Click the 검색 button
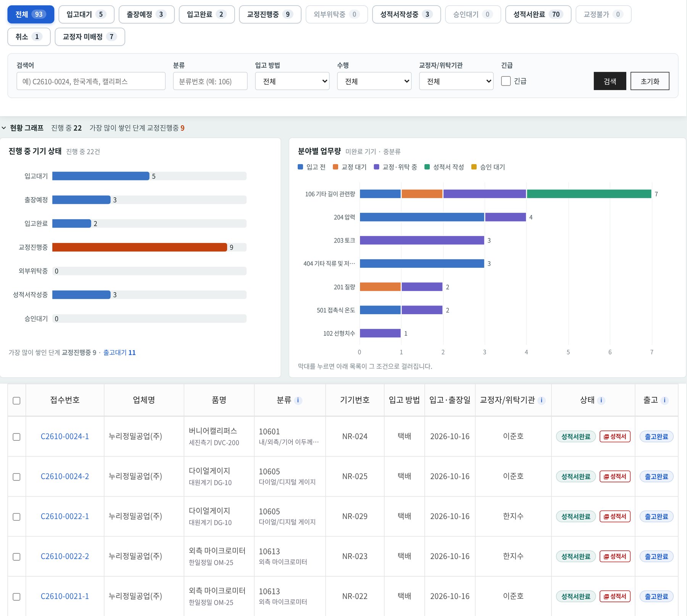The width and height of the screenshot is (687, 616). [610, 81]
